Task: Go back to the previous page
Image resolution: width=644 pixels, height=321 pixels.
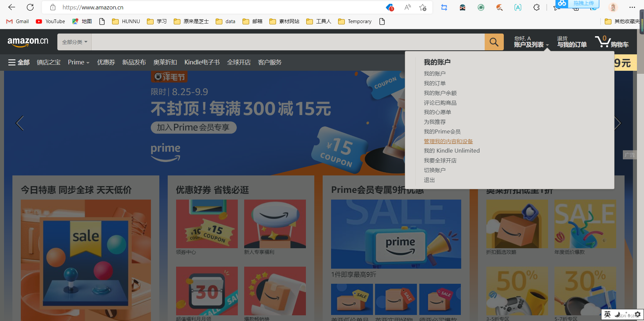Action: (12, 7)
